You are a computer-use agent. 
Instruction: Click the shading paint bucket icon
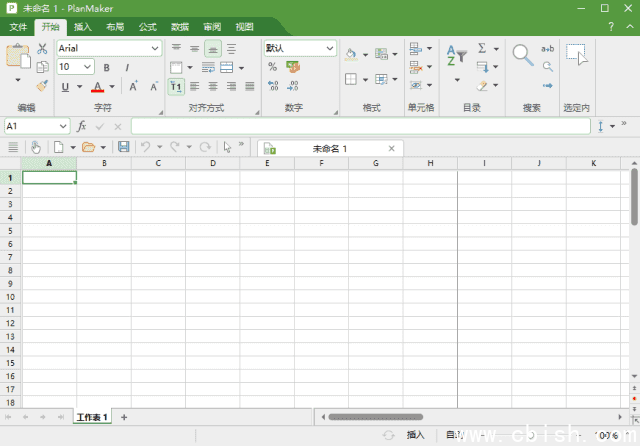coord(351,54)
